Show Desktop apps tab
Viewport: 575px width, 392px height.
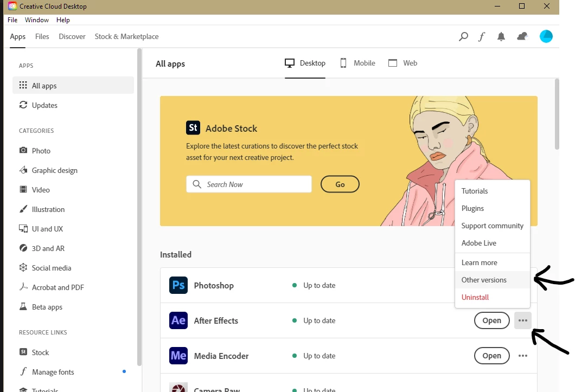tap(305, 63)
